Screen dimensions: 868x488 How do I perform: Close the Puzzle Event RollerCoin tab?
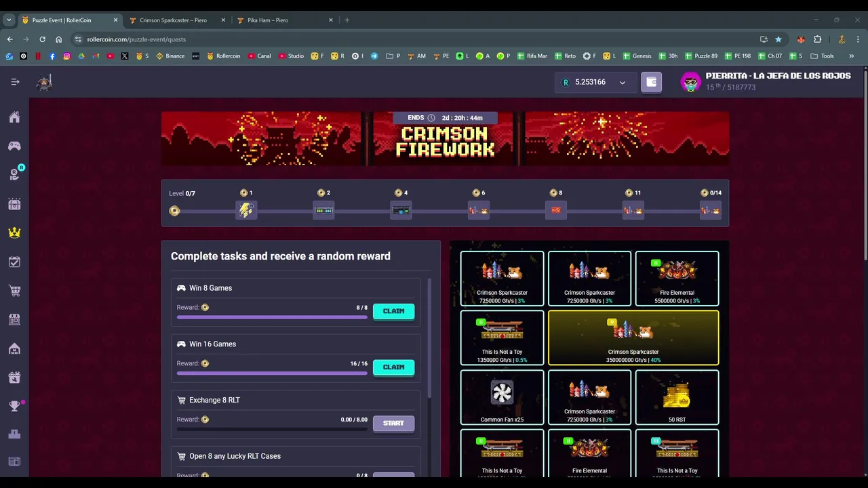[115, 20]
